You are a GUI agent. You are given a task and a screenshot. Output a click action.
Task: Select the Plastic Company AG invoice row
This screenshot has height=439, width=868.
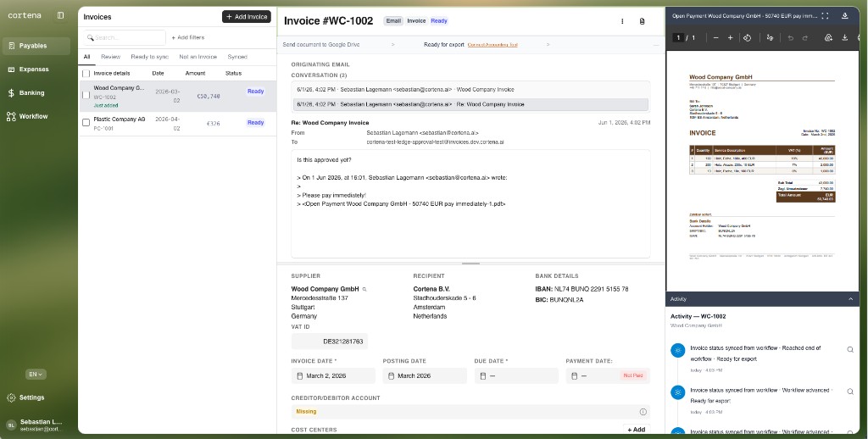(177, 124)
